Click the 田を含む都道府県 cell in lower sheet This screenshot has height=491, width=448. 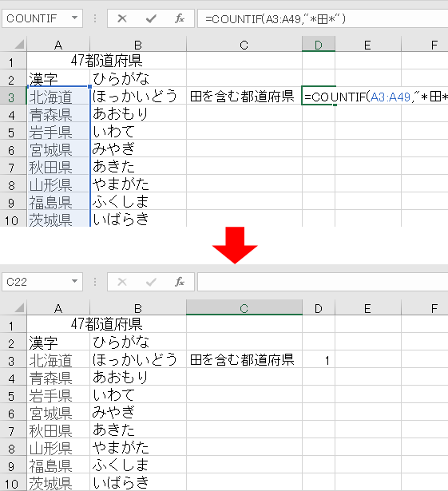(x=244, y=359)
